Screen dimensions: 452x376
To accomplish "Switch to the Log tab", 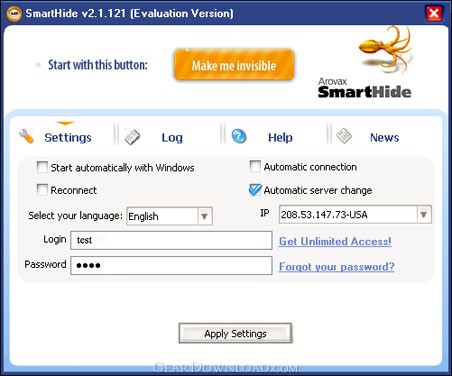I will [172, 138].
